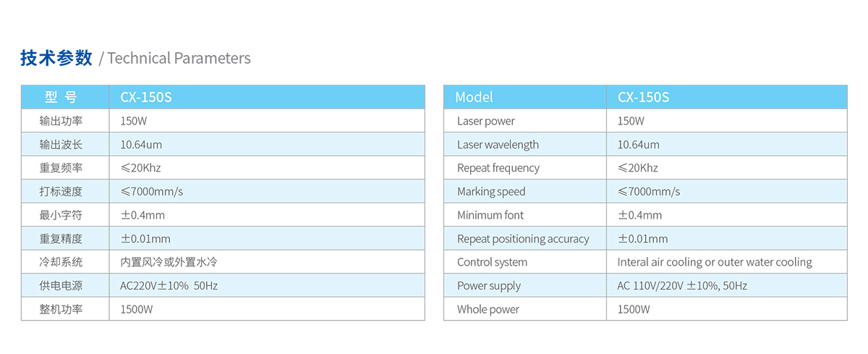Select the 重复频率 cell

[61, 168]
